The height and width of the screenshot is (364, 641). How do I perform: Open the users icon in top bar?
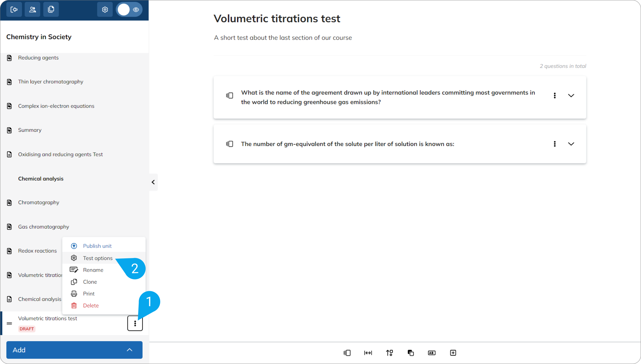33,10
